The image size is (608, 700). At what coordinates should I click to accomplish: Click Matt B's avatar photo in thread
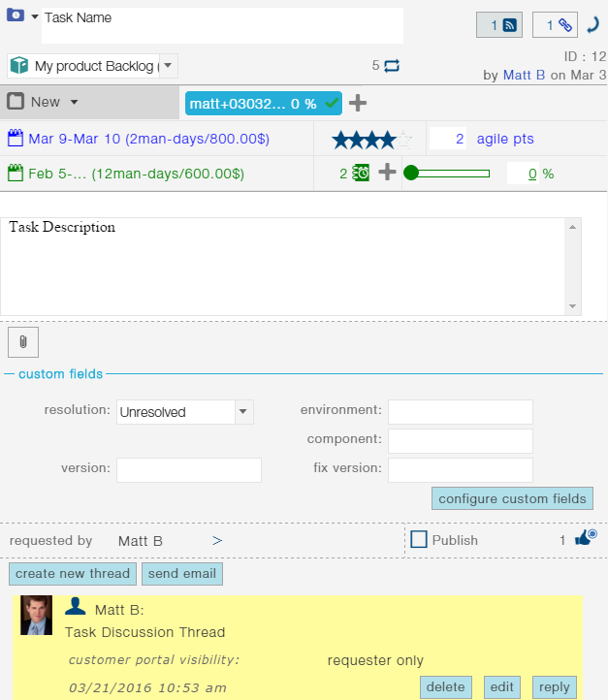point(36,615)
